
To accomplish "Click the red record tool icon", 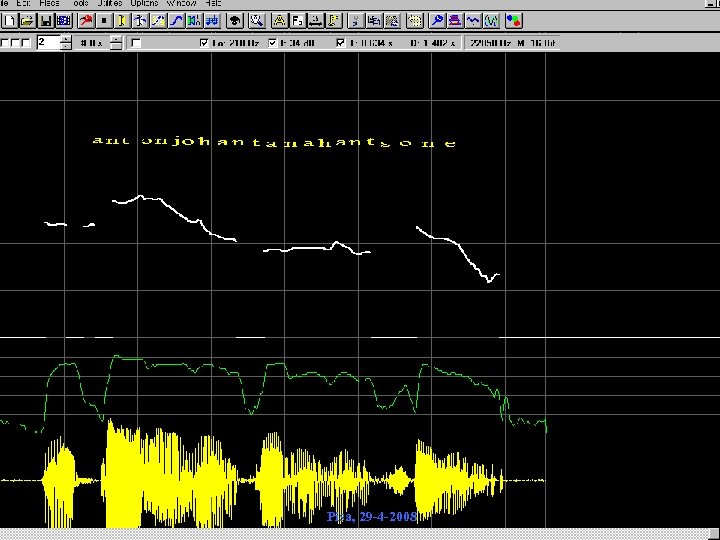I will pos(86,21).
